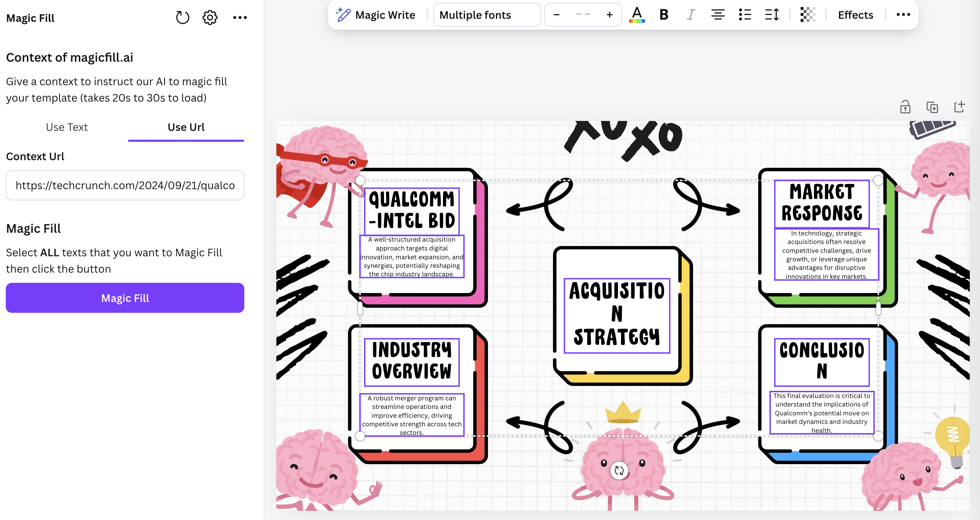980x520 pixels.
Task: Toggle italic formatting
Action: coord(690,15)
